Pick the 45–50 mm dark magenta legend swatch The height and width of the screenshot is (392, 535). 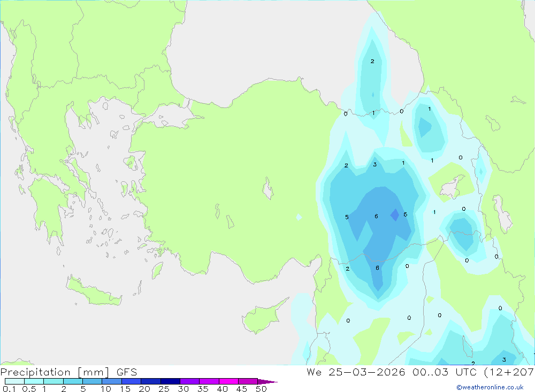click(x=248, y=381)
